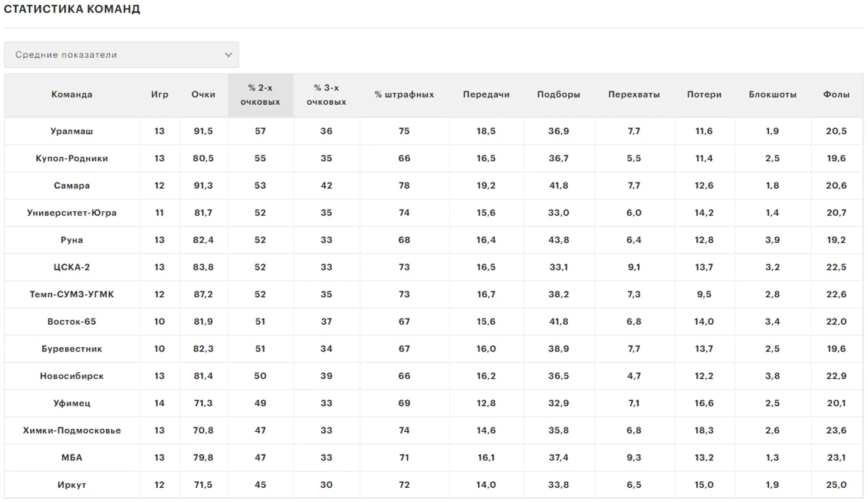The height and width of the screenshot is (502, 868).
Task: Select ЦСКА-2 fouls value 22,5
Action: pyautogui.click(x=836, y=268)
